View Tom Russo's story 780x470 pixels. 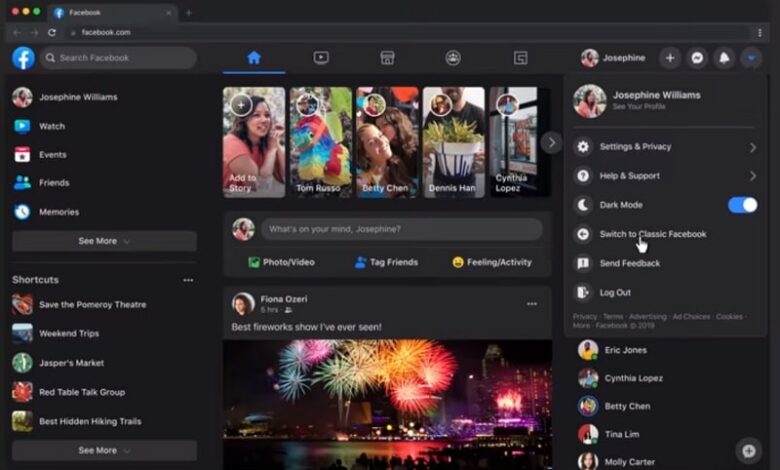click(321, 142)
